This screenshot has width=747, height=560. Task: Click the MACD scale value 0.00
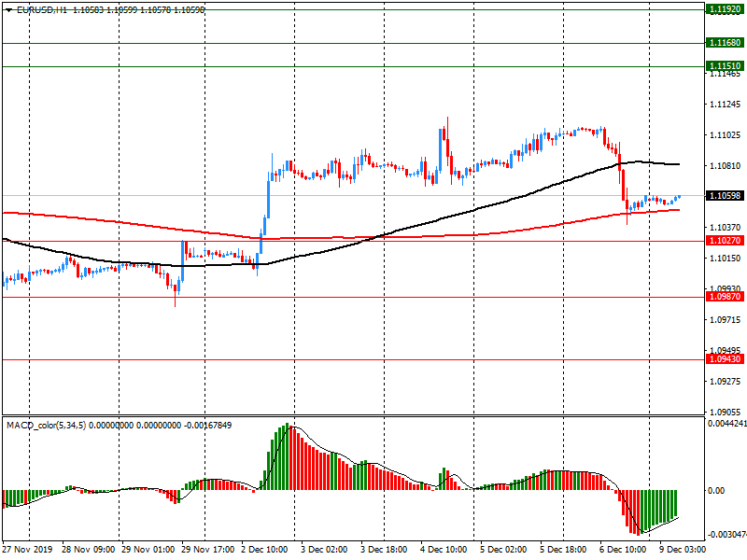pos(716,491)
